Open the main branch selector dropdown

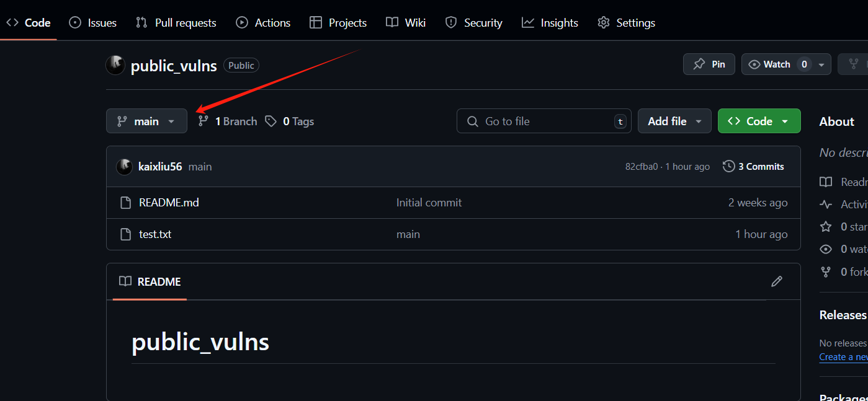146,121
